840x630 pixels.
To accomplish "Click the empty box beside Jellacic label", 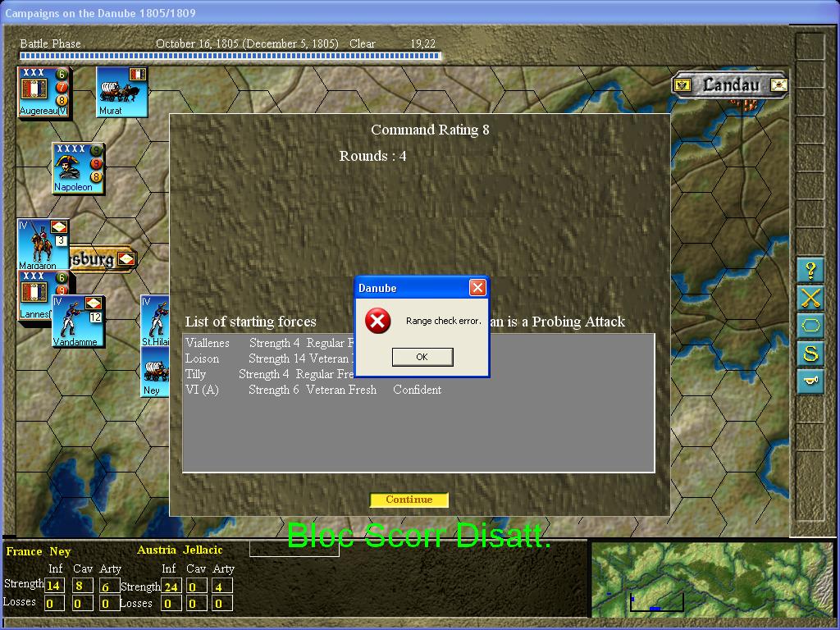I will [x=294, y=549].
